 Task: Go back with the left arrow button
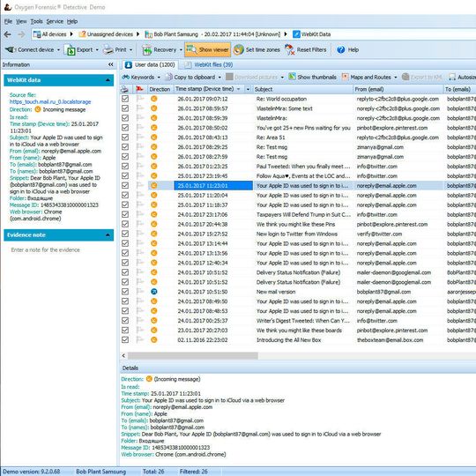click(x=8, y=34)
